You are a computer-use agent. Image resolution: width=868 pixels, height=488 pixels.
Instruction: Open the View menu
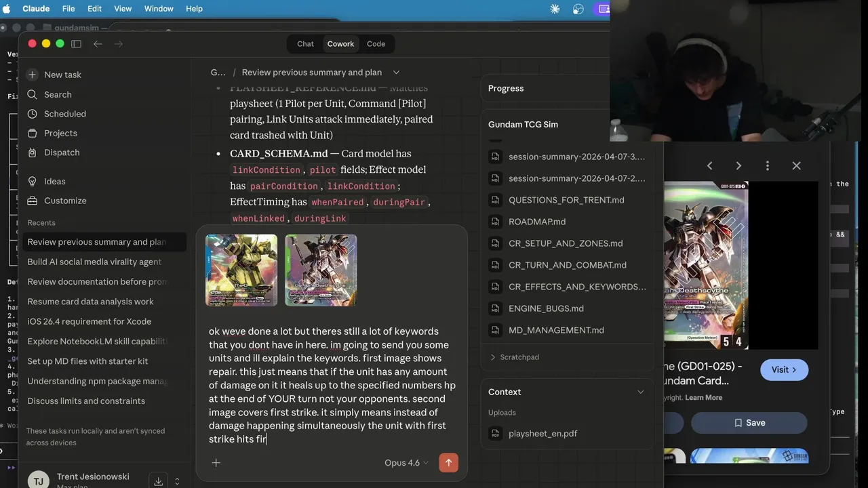[123, 9]
